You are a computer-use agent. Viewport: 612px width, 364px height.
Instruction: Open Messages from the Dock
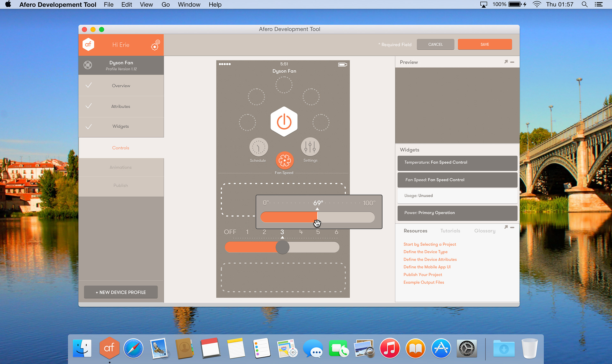pos(313,348)
